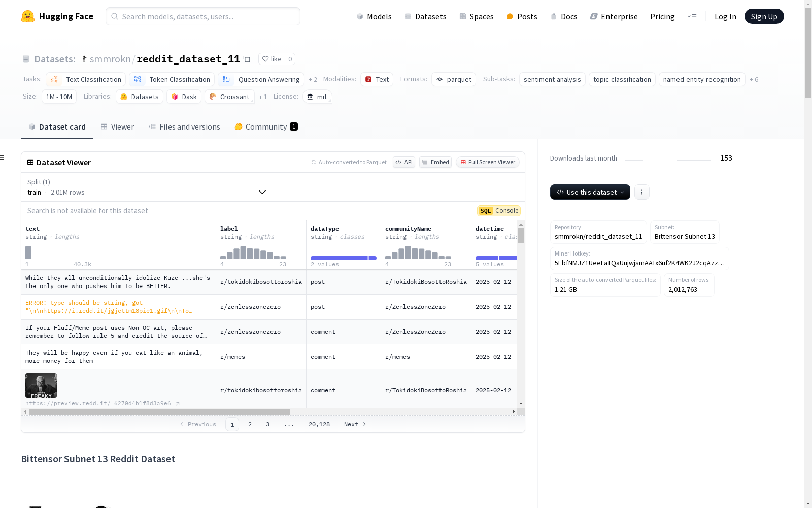
Task: Open Models in the top navigation
Action: 374,16
